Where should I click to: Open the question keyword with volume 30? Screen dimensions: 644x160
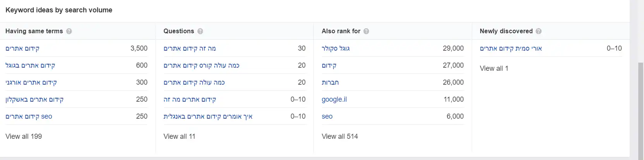pos(190,48)
